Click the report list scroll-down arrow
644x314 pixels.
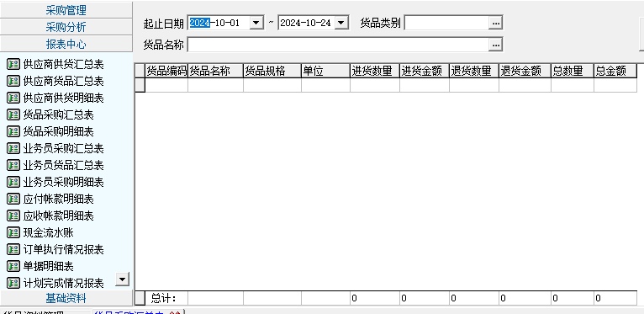click(123, 279)
